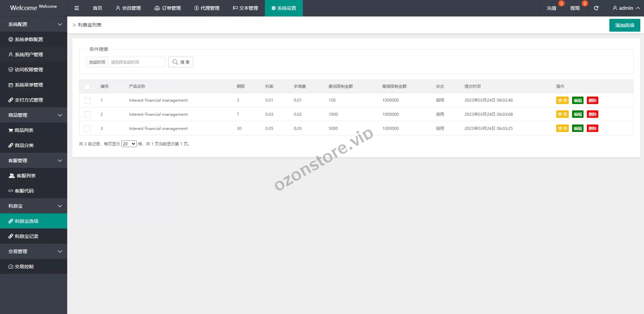Click red 删除 button for row 3
The width and height of the screenshot is (644, 314).
[x=592, y=129]
